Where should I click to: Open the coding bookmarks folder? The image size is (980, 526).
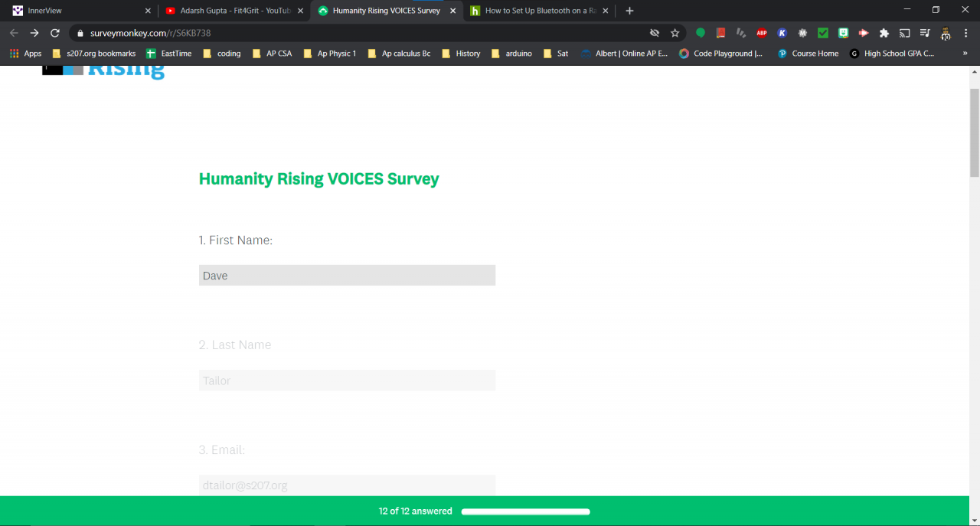(x=222, y=54)
